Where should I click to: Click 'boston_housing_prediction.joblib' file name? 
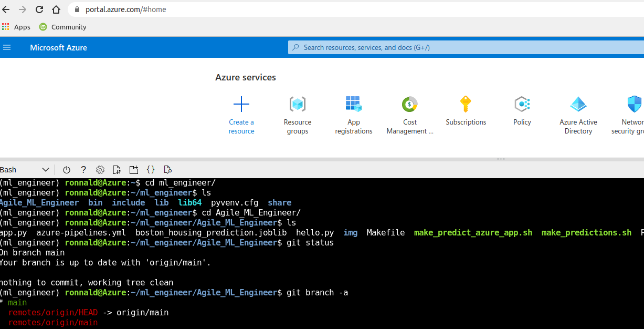point(211,232)
